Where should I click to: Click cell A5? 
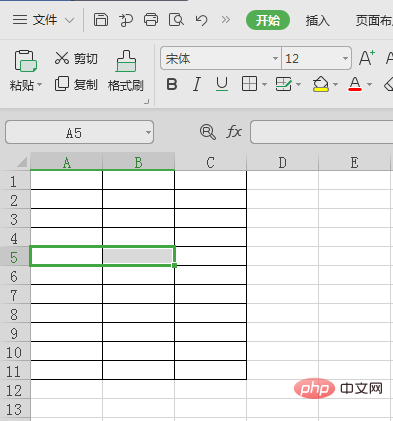click(x=66, y=256)
